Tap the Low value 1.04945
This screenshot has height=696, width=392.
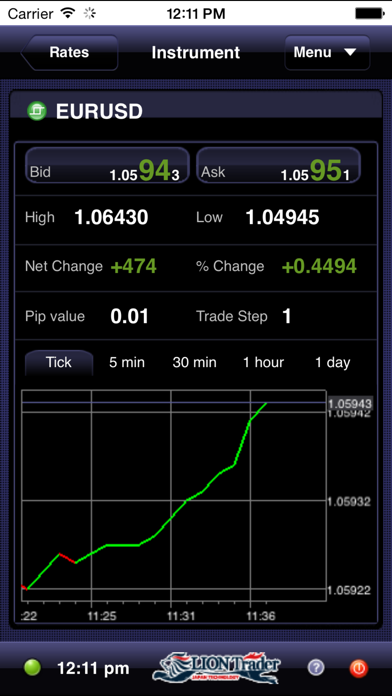click(282, 218)
